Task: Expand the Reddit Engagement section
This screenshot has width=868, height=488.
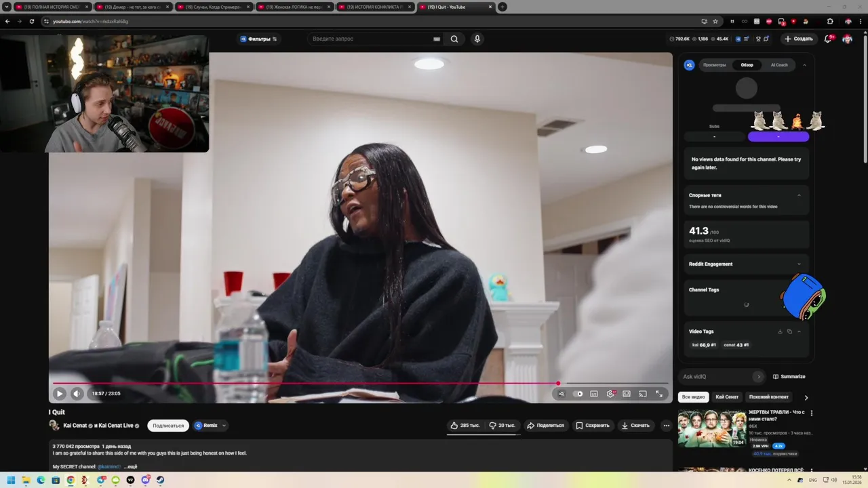Action: click(799, 264)
